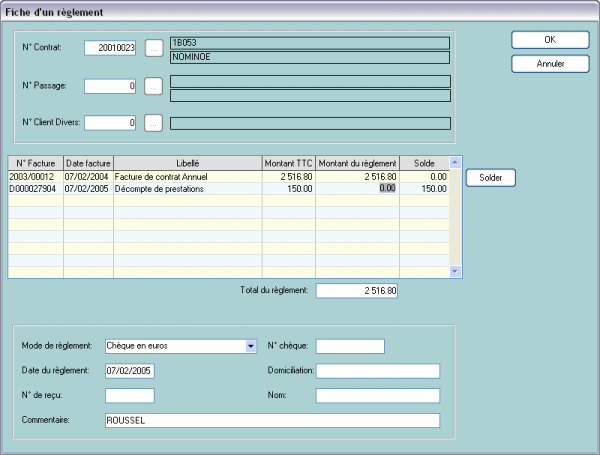Cancel with the Annuler button

tap(550, 64)
